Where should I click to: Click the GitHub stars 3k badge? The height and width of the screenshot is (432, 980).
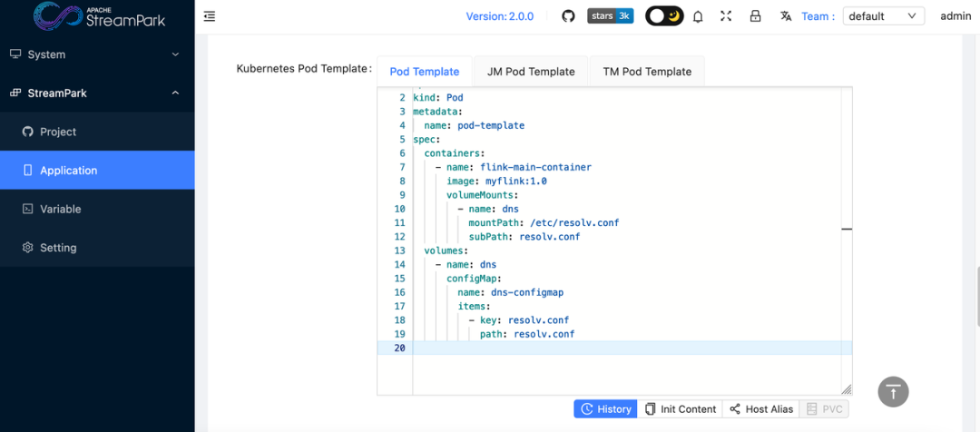611,16
